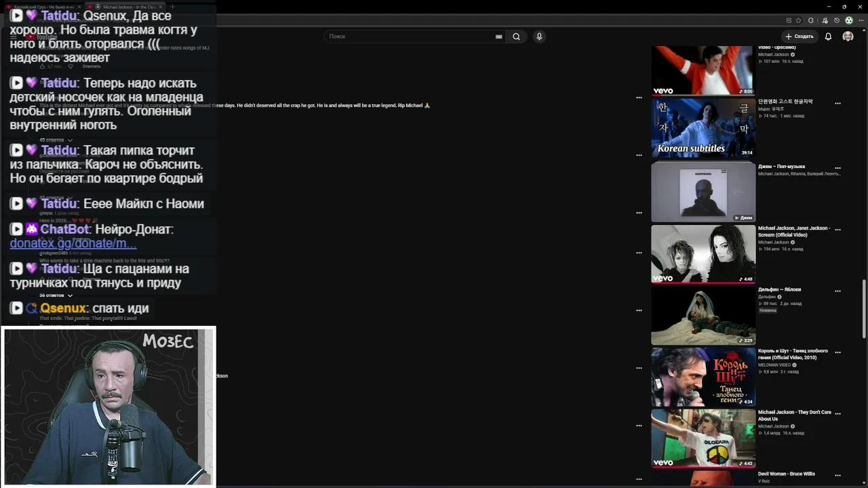Click the browser profile avatar icon
Viewport: 868px width, 488px height.
point(848,20)
